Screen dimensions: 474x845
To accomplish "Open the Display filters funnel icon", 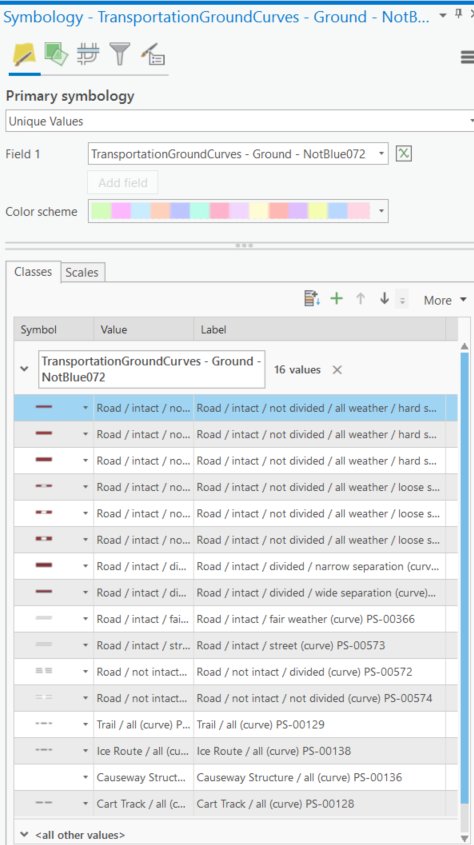I will [120, 54].
